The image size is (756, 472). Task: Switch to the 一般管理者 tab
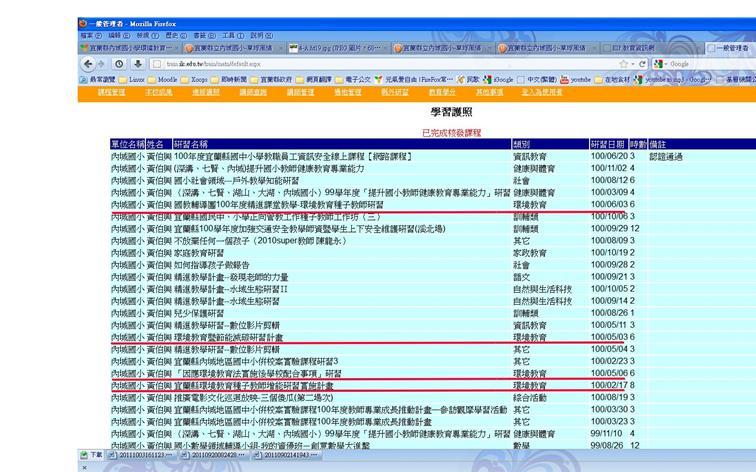pos(729,48)
